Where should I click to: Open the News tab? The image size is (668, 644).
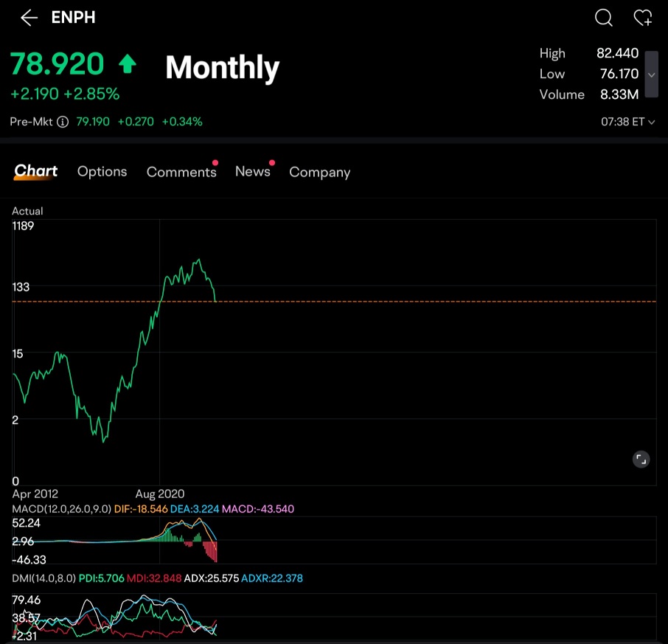pyautogui.click(x=253, y=171)
